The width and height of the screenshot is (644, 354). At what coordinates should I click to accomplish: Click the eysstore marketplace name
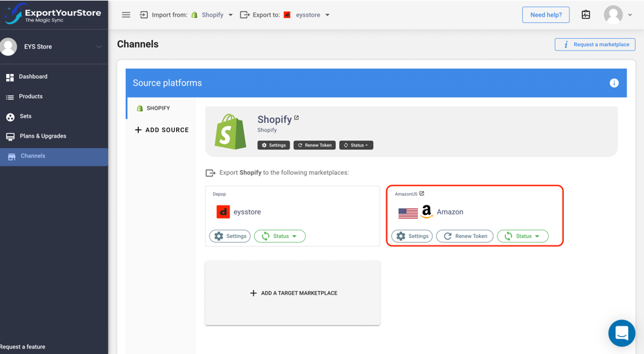tap(247, 212)
